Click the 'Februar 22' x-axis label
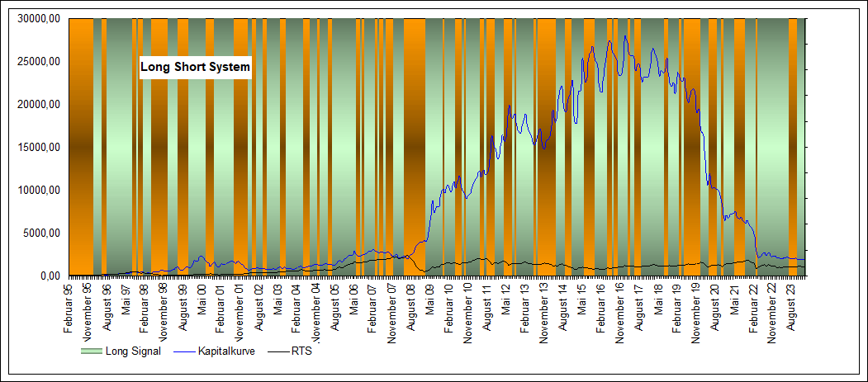 (753, 309)
